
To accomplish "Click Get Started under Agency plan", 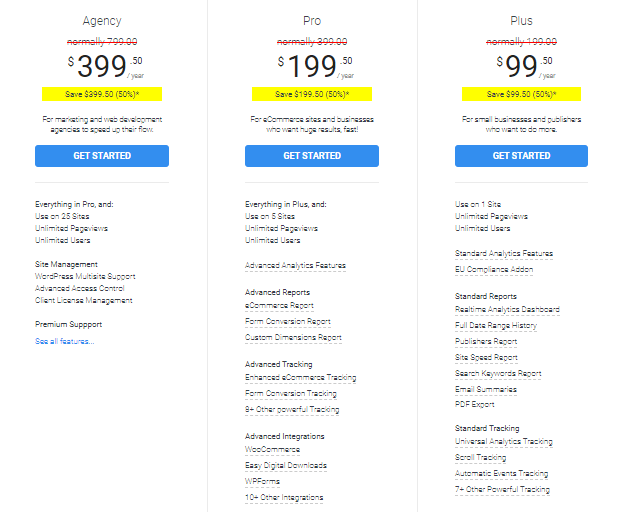I will [102, 156].
